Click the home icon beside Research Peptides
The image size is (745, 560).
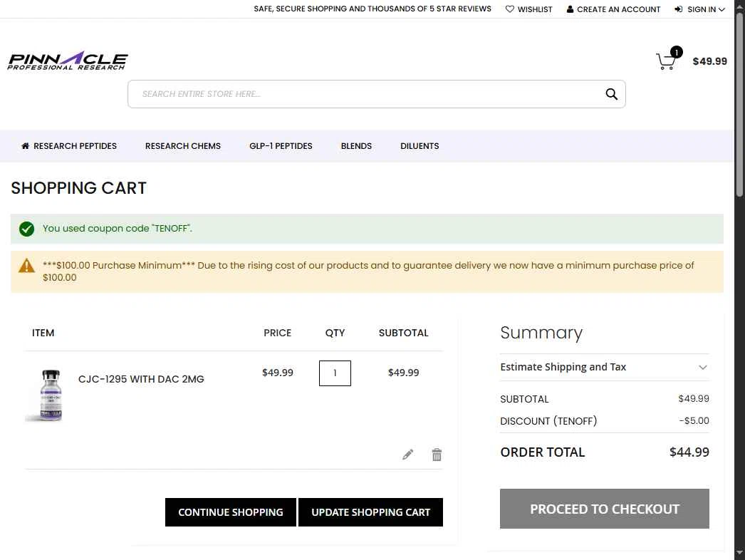[25, 146]
